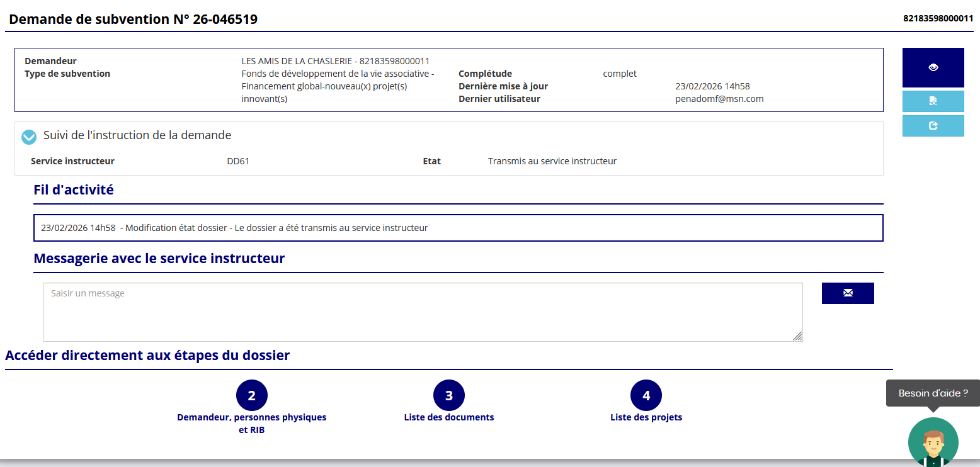Click the help assistant avatar
The height and width of the screenshot is (467, 980).
click(x=933, y=442)
